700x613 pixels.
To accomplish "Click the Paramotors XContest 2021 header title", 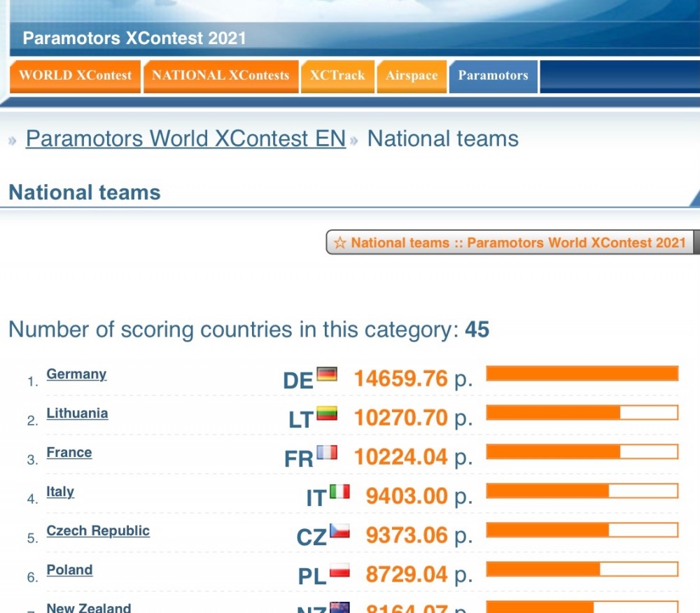I will tap(134, 38).
